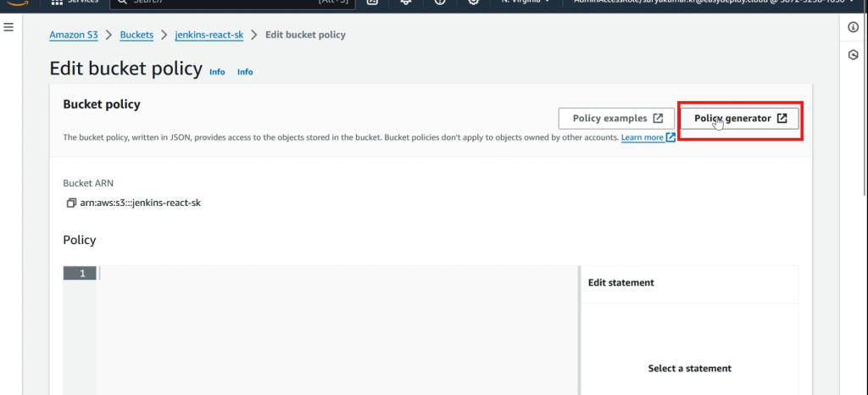This screenshot has width=868, height=395.
Task: Open the Policy generator button
Action: tap(740, 119)
